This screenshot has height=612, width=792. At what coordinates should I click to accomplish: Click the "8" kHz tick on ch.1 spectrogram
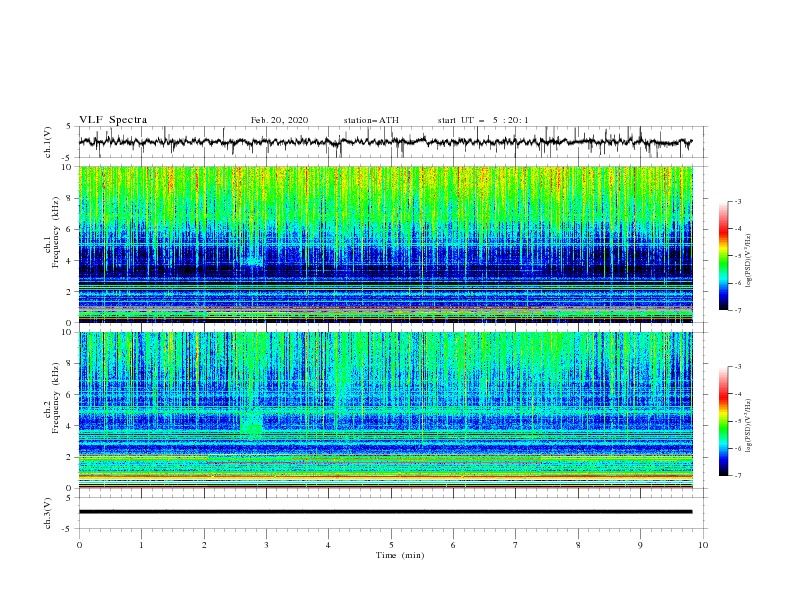coord(70,198)
